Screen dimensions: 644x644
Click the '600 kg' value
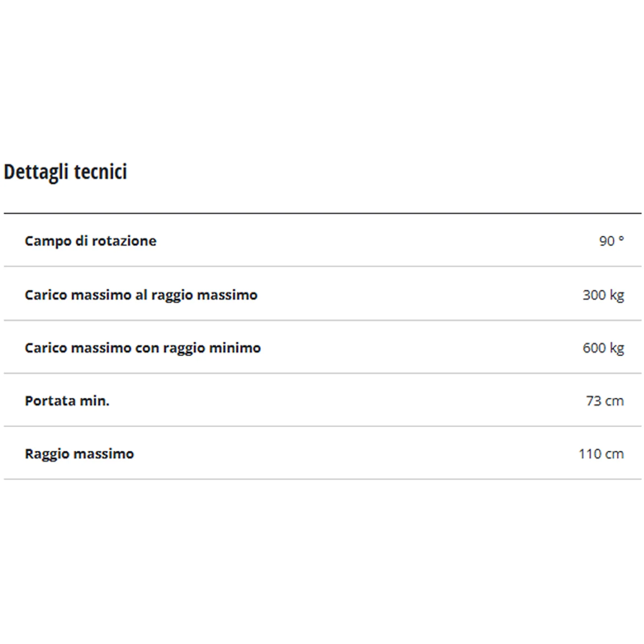[x=603, y=348]
